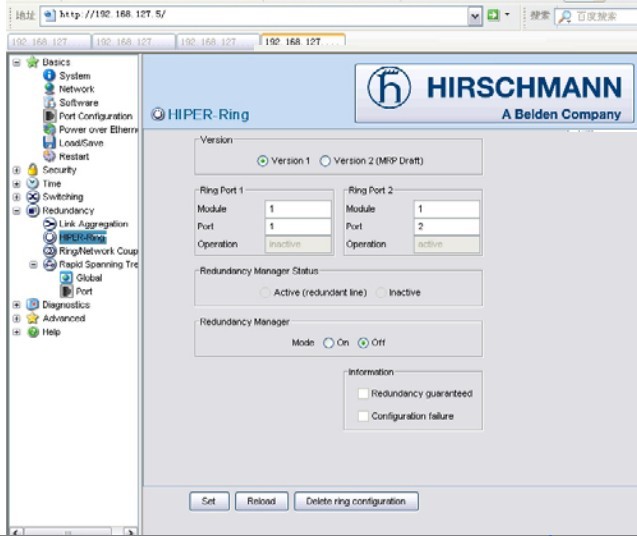Click the Load/Save icon
The image size is (637, 536).
pyautogui.click(x=50, y=143)
